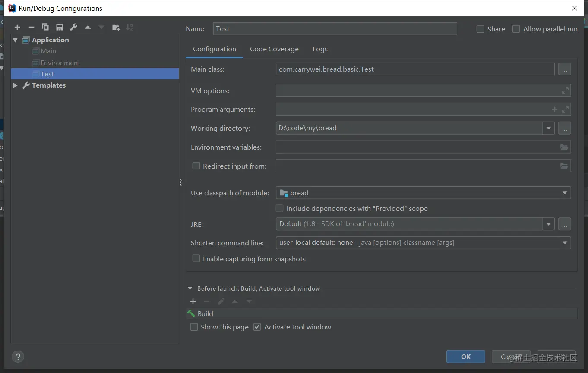The height and width of the screenshot is (373, 588).
Task: Click the Environment variables field
Action: coord(423,147)
